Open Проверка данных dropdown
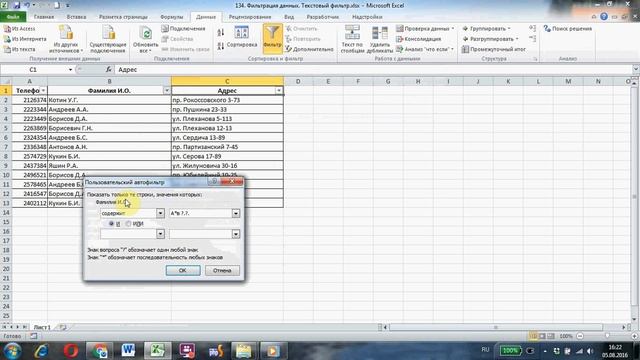640x360 pixels. 425,29
